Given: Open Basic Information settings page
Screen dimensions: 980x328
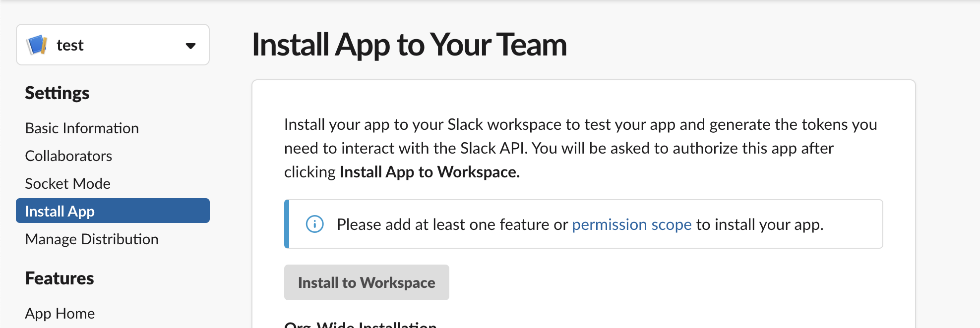Looking at the screenshot, I should click(82, 128).
